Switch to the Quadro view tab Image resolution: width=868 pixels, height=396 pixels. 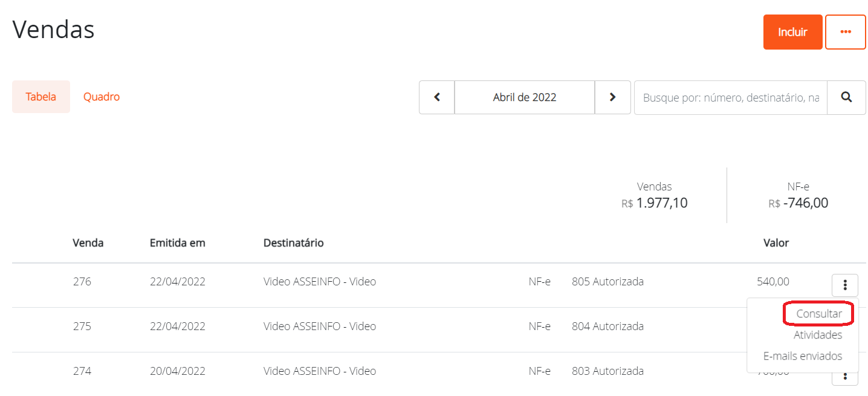tap(102, 97)
